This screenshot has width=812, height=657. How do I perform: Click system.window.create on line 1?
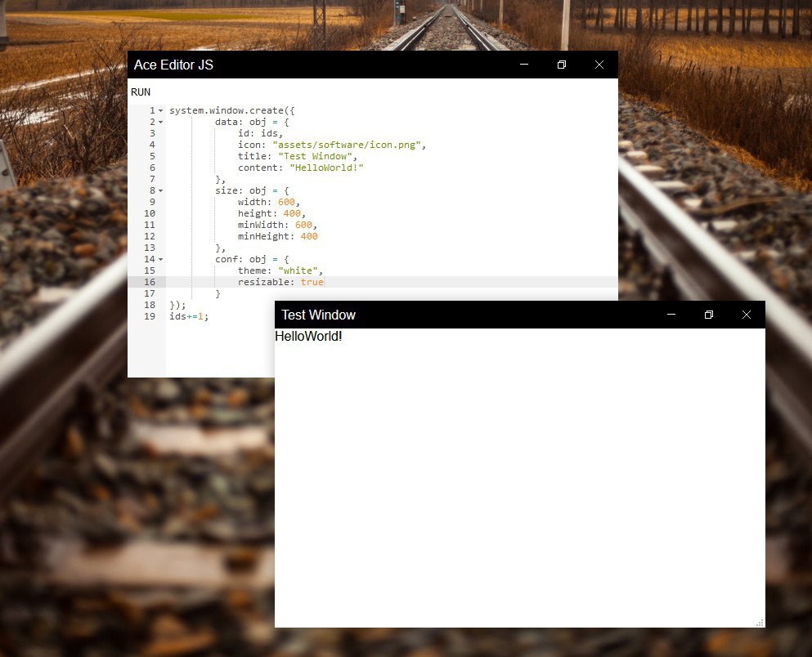point(227,110)
